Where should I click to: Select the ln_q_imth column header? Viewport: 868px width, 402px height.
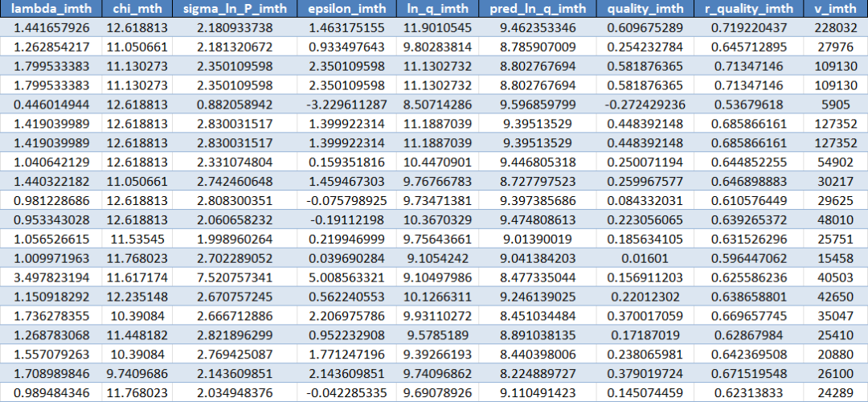(437, 9)
